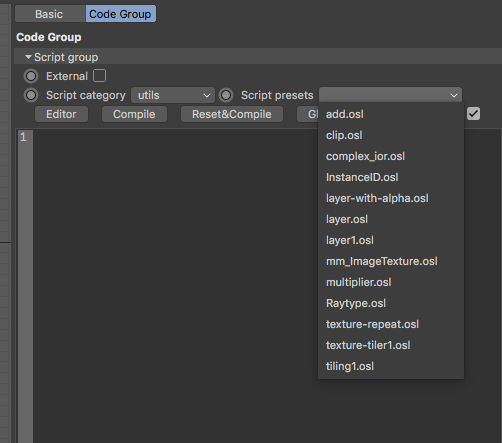Viewport: 502px width, 443px height.
Task: Choose layer1.osl preset
Action: (391, 240)
